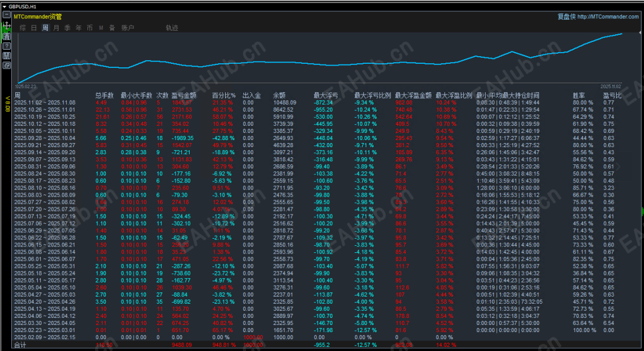The width and height of the screenshot is (644, 351).
Task: Click the 合计 total row label
Action: tap(20, 345)
